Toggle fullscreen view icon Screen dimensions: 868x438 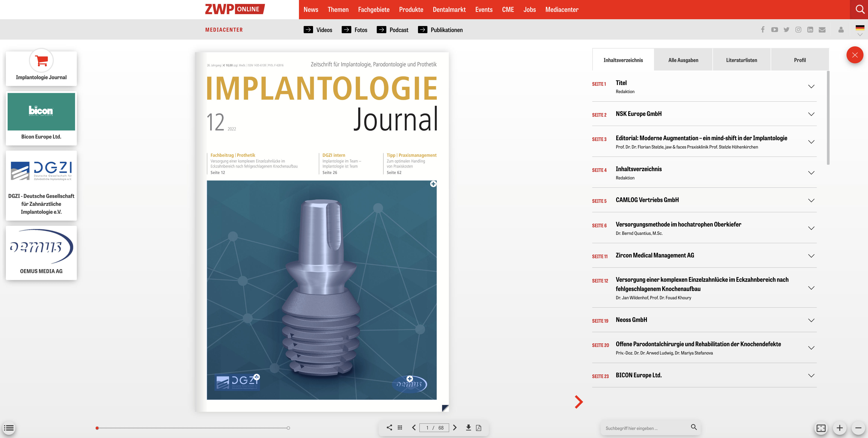pyautogui.click(x=821, y=428)
